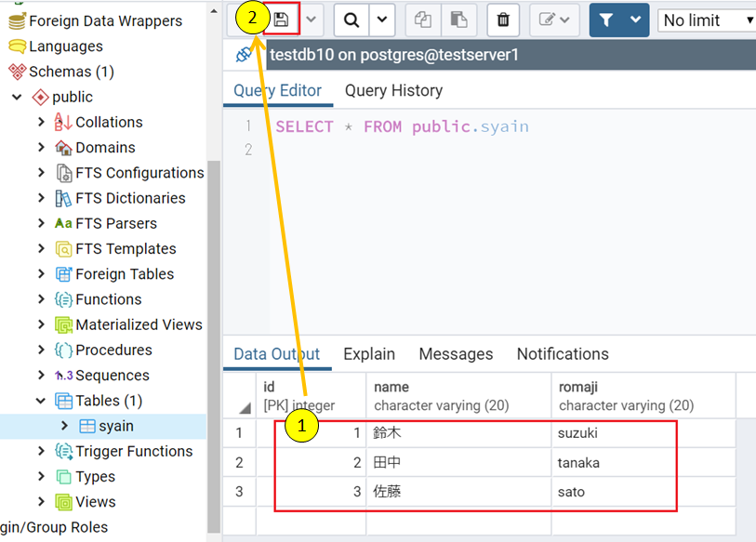Click the Save file icon in toolbar
The width and height of the screenshot is (756, 542).
point(282,20)
